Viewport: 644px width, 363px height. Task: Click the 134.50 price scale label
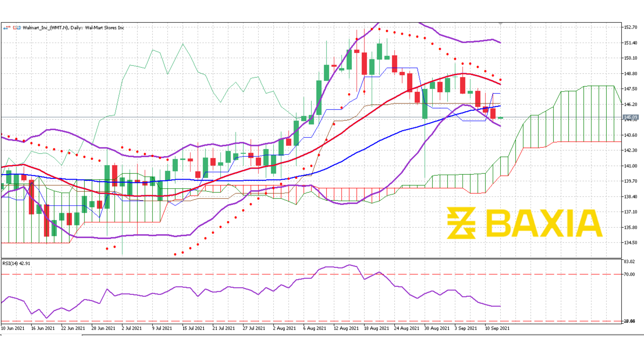click(x=631, y=242)
